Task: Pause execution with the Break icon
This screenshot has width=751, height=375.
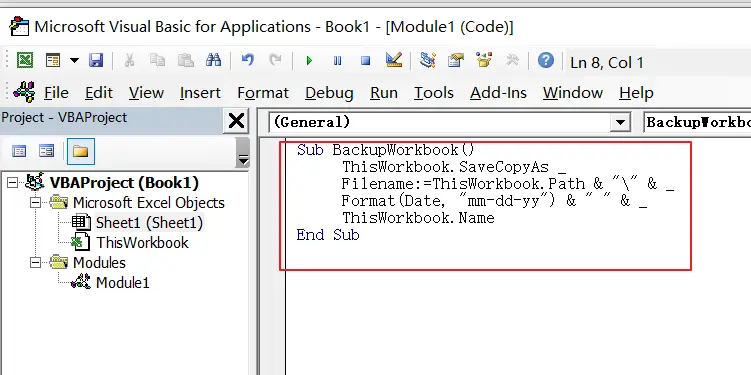Action: tap(338, 61)
